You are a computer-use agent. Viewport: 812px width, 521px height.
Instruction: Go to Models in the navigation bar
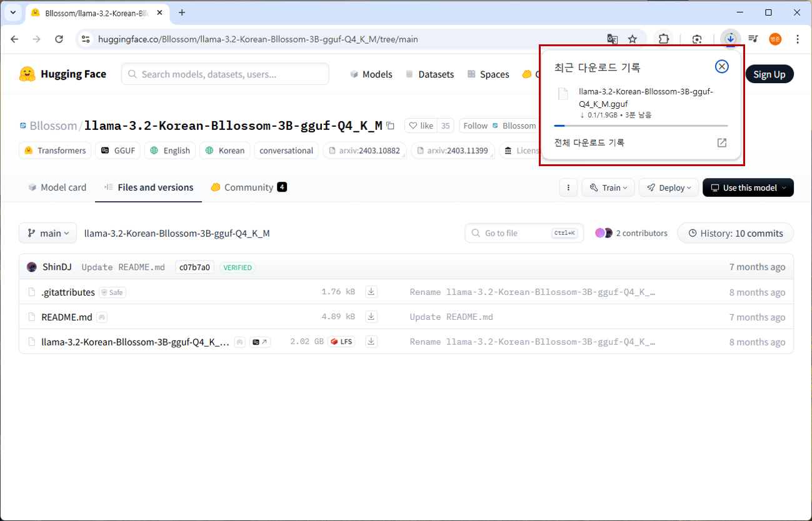[371, 74]
